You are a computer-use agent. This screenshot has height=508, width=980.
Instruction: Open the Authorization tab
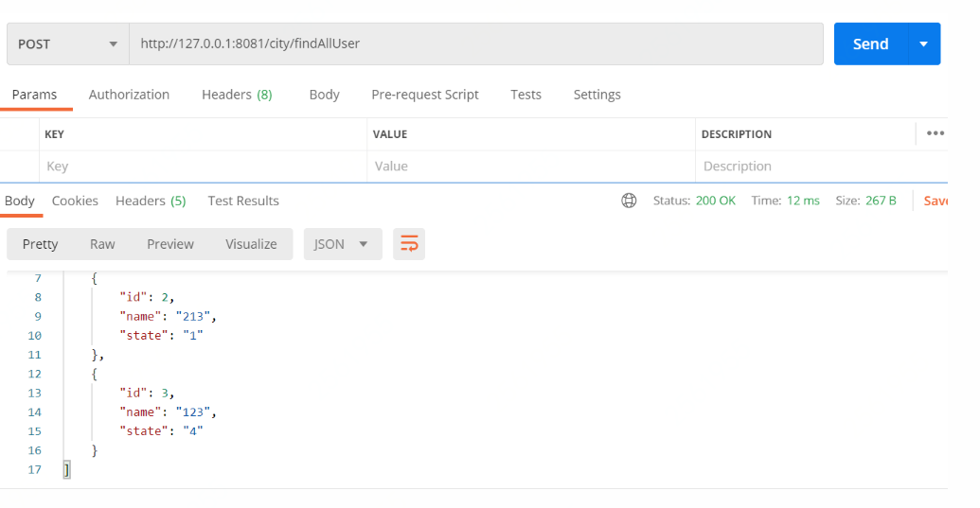click(129, 95)
